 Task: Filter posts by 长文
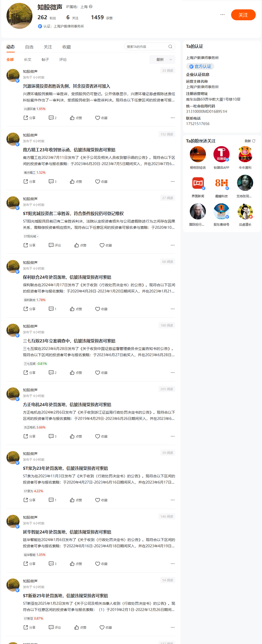[28, 60]
